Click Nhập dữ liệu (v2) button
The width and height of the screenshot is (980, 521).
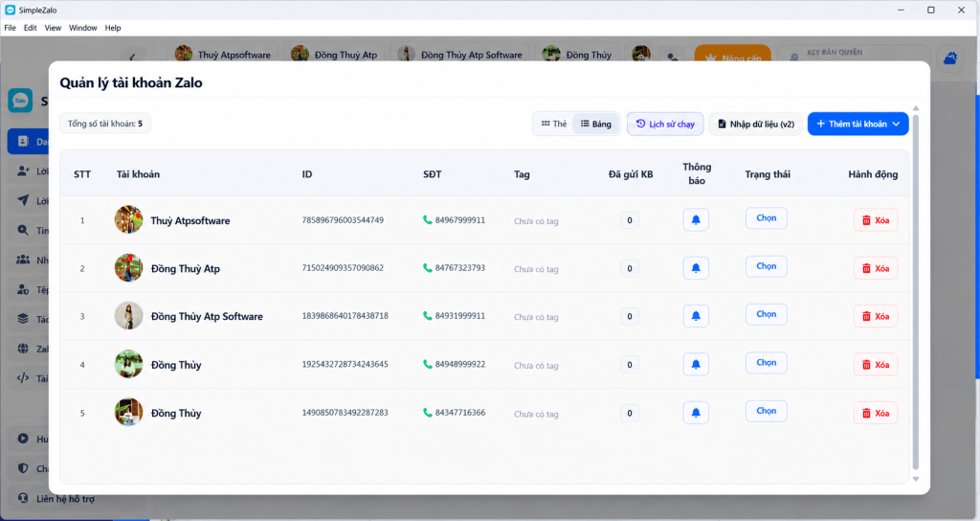[x=756, y=124]
